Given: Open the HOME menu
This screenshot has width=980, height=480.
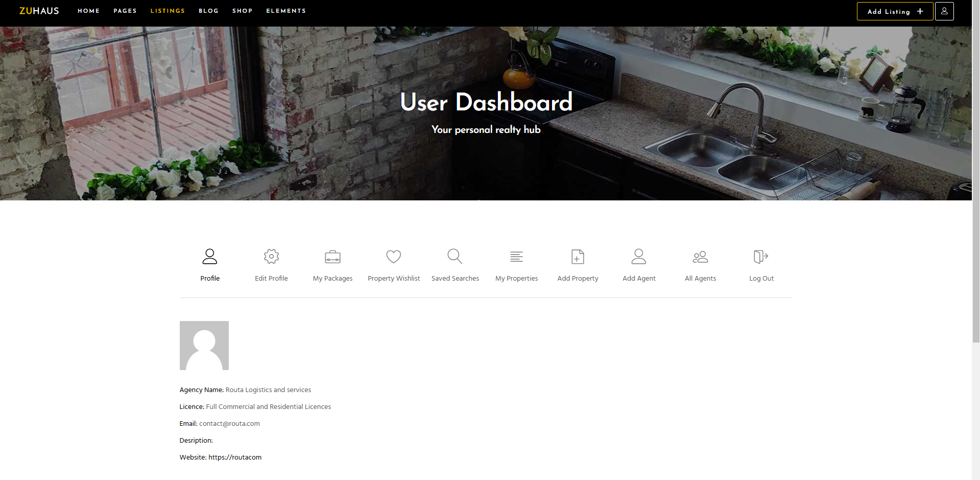Looking at the screenshot, I should [x=88, y=11].
